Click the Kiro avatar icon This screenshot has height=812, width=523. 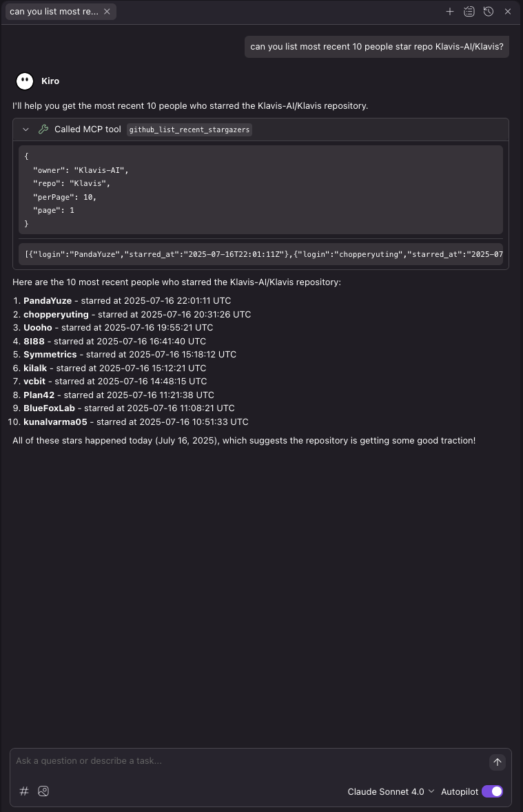(24, 81)
